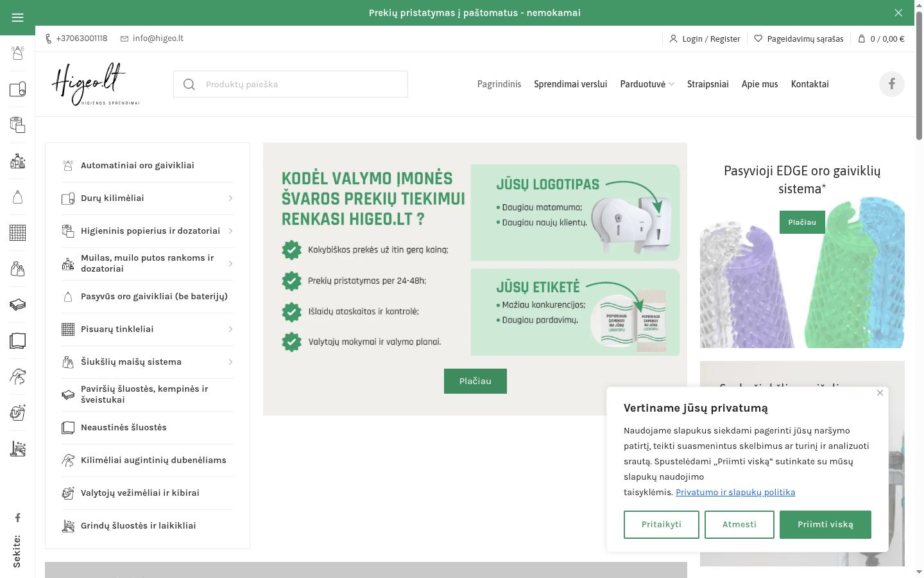Click the Higeo.lt logo
This screenshot has width=924, height=578.
pyautogui.click(x=96, y=84)
